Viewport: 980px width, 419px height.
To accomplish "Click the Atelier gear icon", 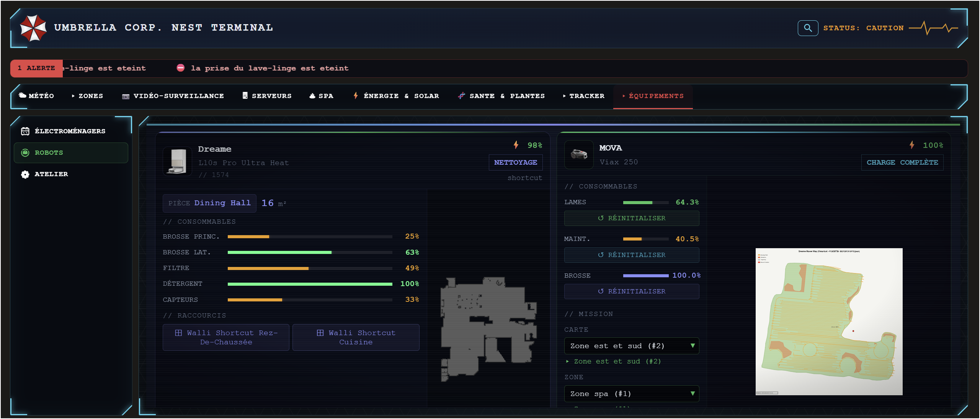I will pos(25,174).
